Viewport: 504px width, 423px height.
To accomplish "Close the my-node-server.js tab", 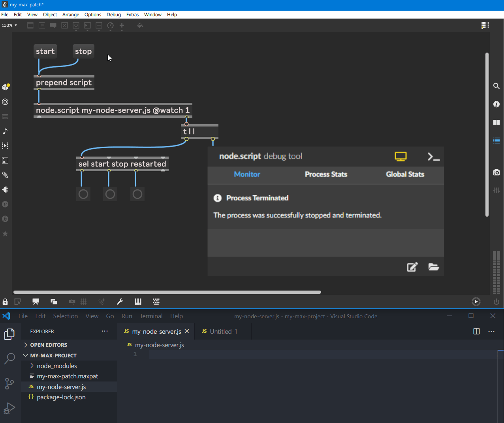I will (187, 331).
